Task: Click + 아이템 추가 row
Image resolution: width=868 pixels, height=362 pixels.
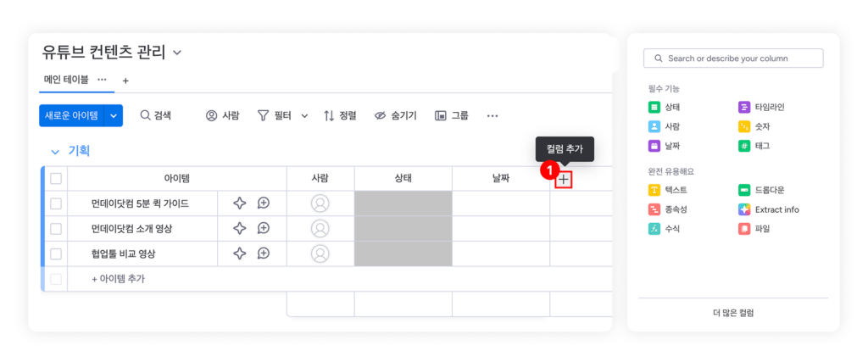Action: click(118, 279)
